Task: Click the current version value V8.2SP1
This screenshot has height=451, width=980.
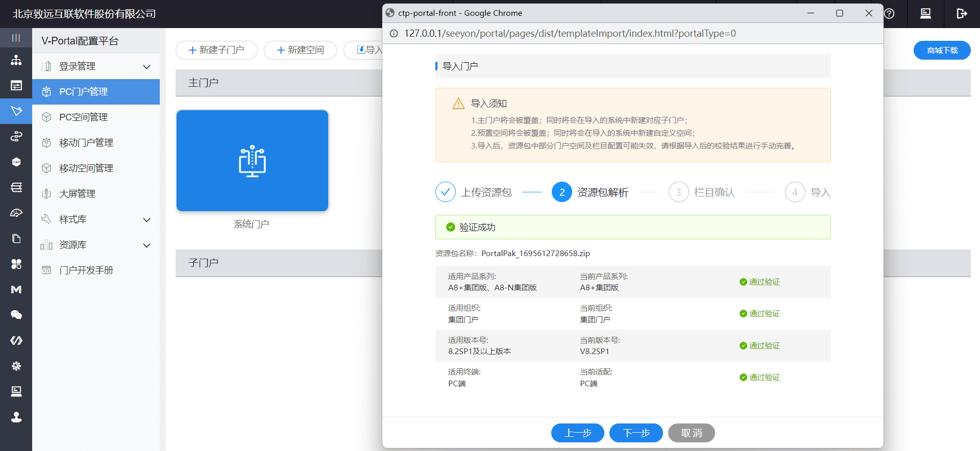Action: click(x=594, y=352)
